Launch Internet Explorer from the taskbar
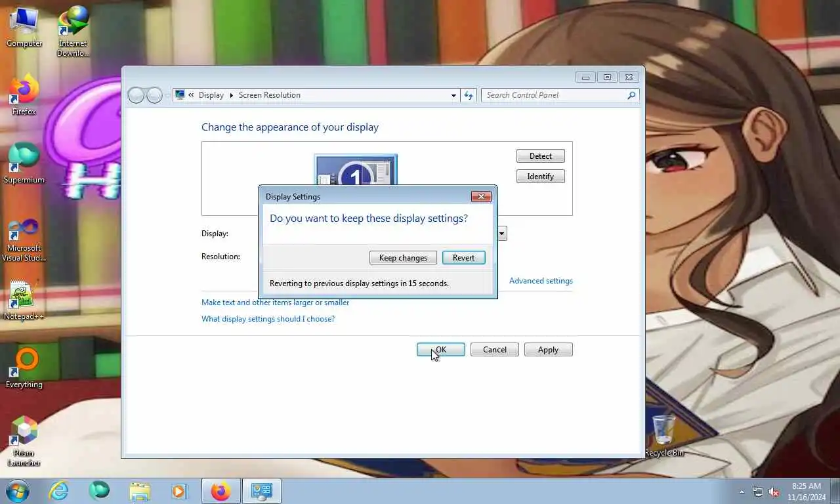The height and width of the screenshot is (504, 840). (58, 491)
